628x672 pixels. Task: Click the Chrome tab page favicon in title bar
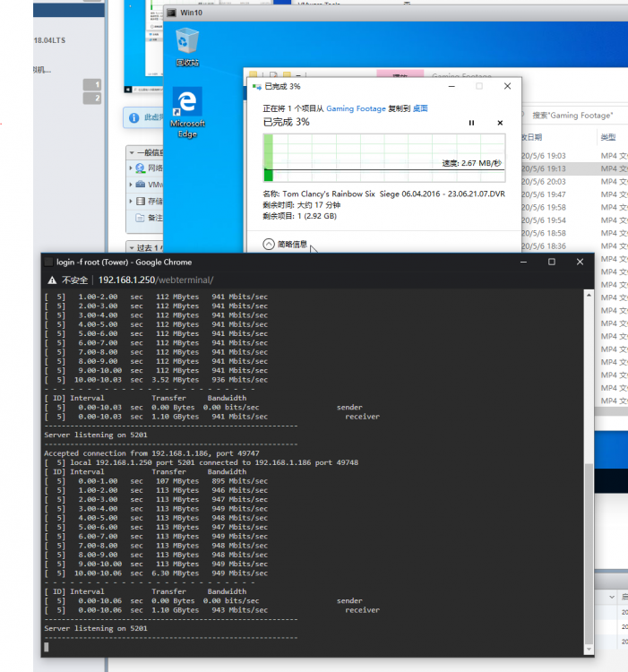click(49, 262)
